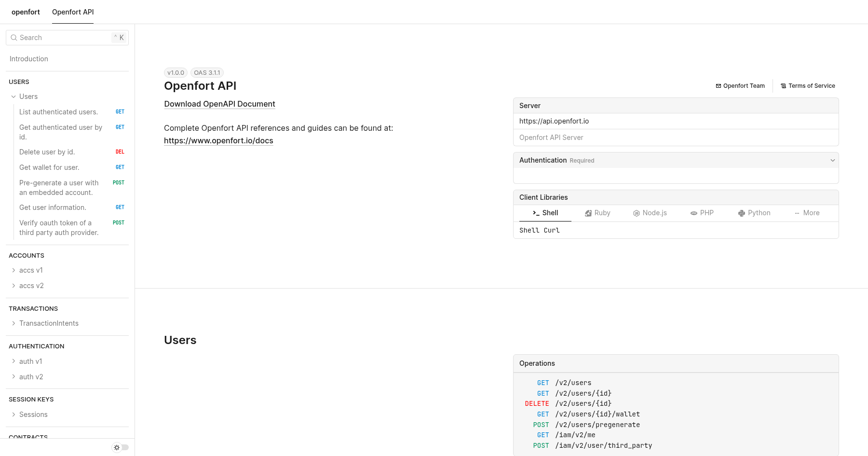
Task: Select the Node.js client library icon
Action: (x=637, y=213)
